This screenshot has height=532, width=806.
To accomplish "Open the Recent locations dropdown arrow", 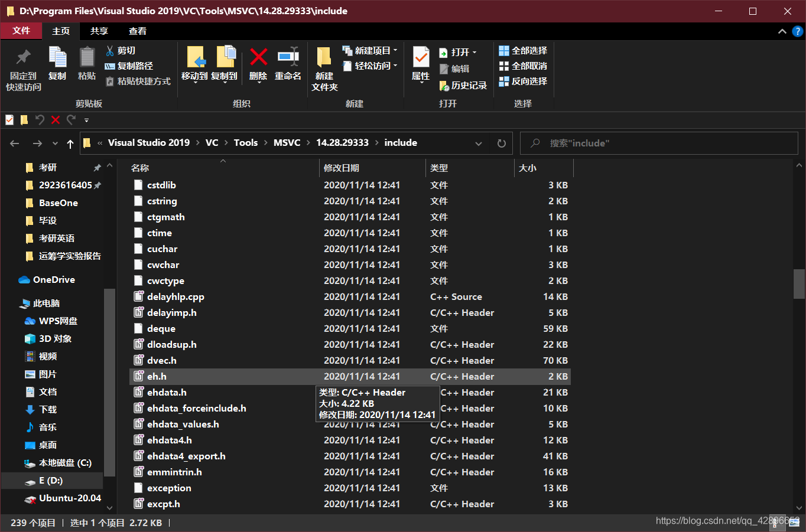I will pos(55,143).
